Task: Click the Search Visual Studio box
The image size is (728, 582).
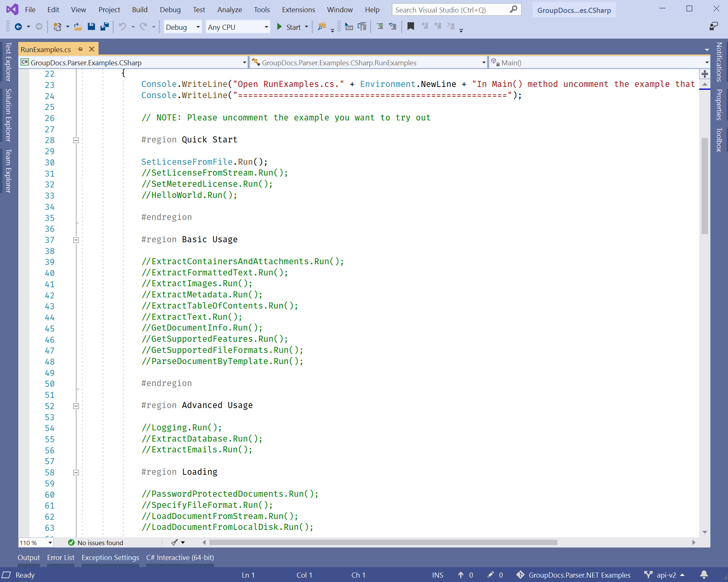Action: tap(450, 10)
